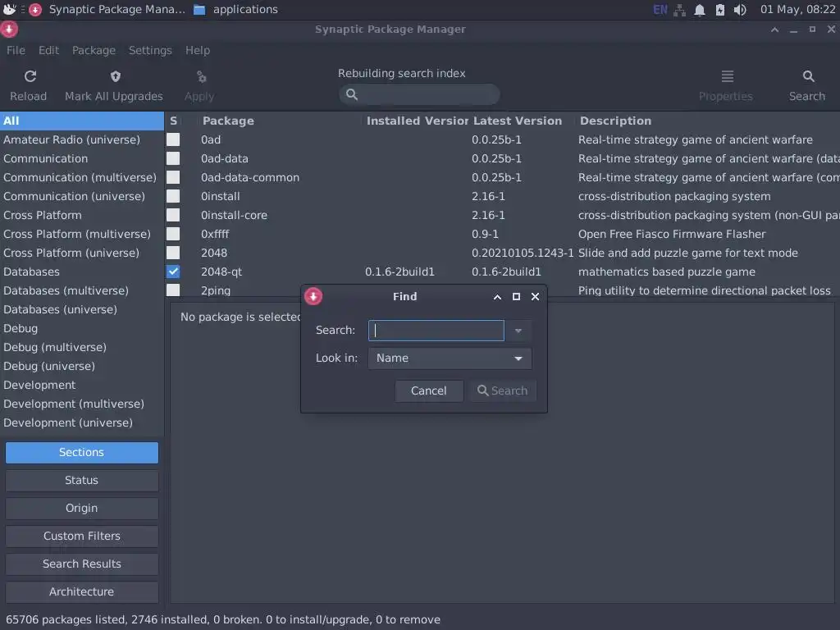Sort by S status column header
Image resolution: width=840 pixels, height=630 pixels.
174,121
